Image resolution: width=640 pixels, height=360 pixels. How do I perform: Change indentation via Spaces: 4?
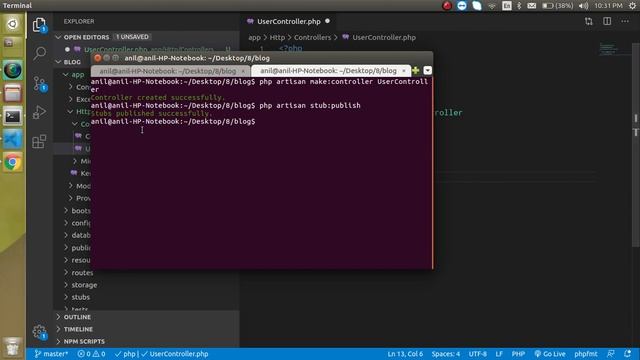pos(446,354)
